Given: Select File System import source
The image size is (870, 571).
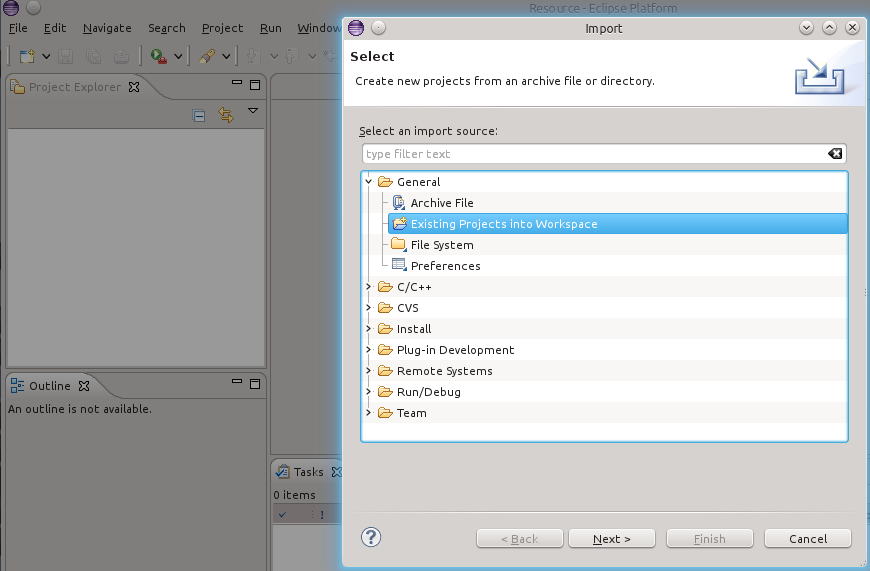Looking at the screenshot, I should point(441,245).
